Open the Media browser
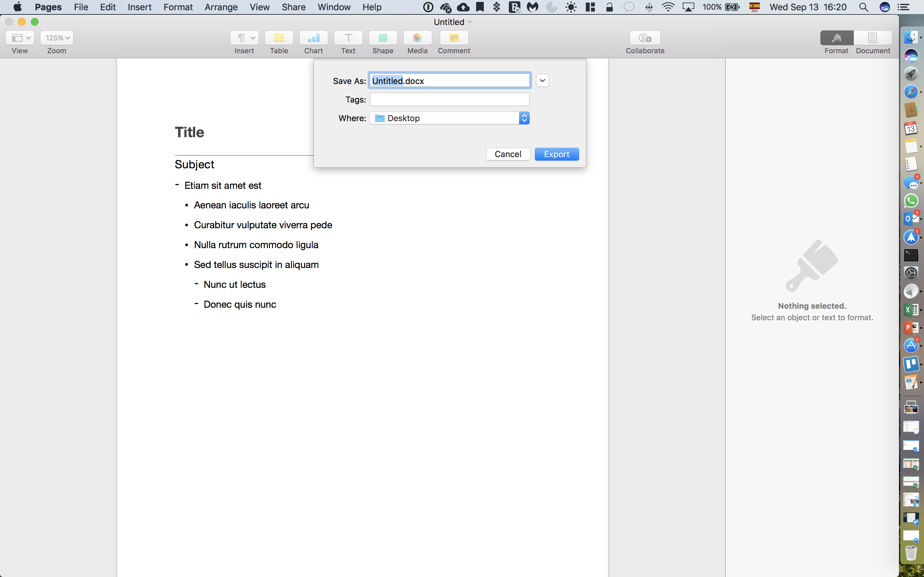Screen dimensions: 924x577 pos(416,42)
